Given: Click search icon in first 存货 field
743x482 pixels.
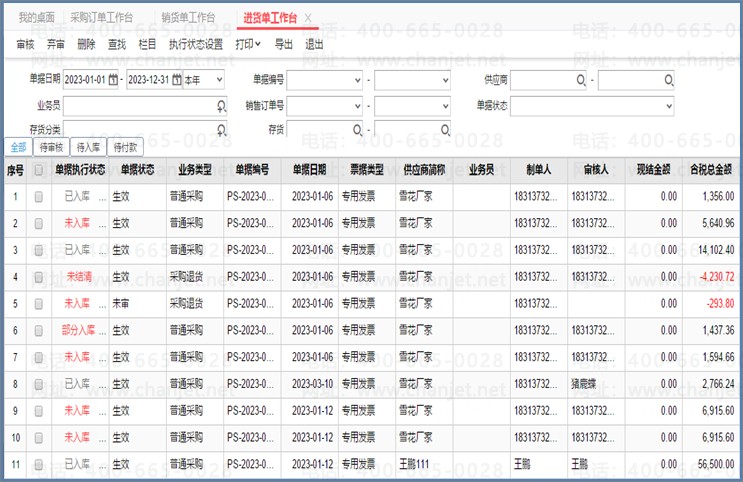Looking at the screenshot, I should [357, 129].
